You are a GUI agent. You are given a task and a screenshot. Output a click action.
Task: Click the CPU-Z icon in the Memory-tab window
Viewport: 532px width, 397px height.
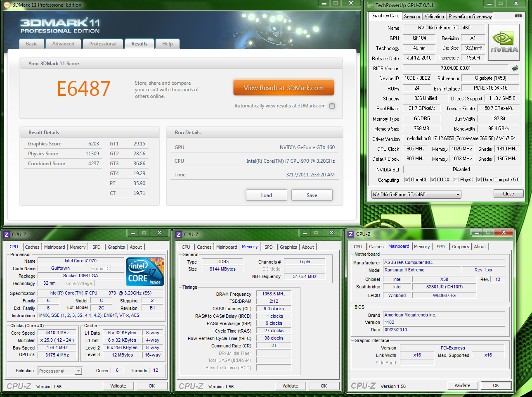coord(179,234)
